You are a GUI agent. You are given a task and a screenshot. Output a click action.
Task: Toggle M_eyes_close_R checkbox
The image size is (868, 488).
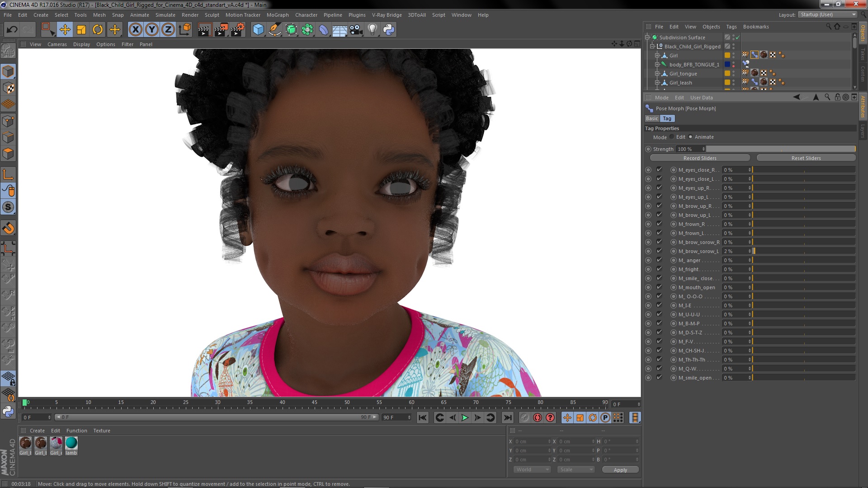[659, 170]
